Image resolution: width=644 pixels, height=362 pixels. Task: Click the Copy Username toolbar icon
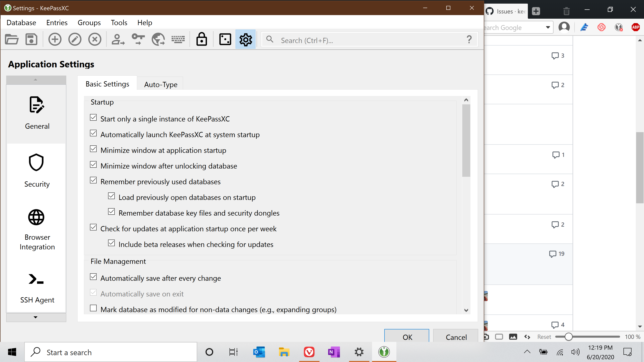tap(118, 39)
